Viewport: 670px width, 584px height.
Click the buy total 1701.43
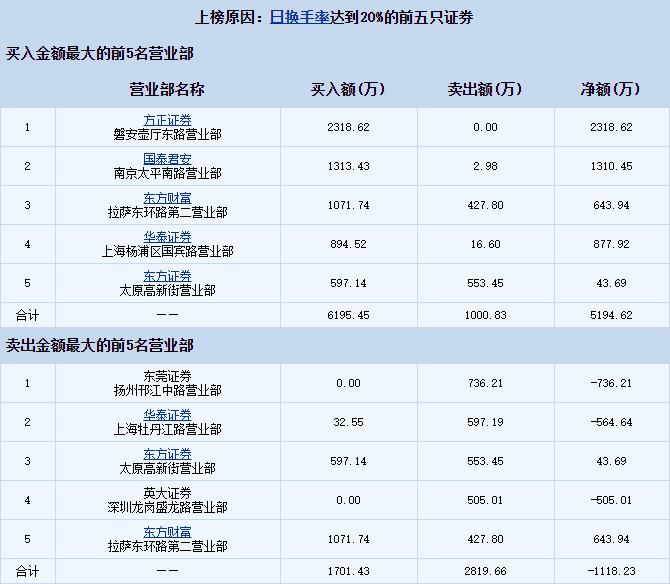pos(348,571)
